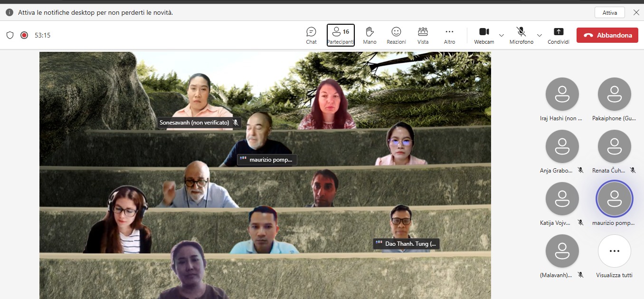Toggle the Webcam on or off
The width and height of the screenshot is (644, 299).
click(484, 35)
